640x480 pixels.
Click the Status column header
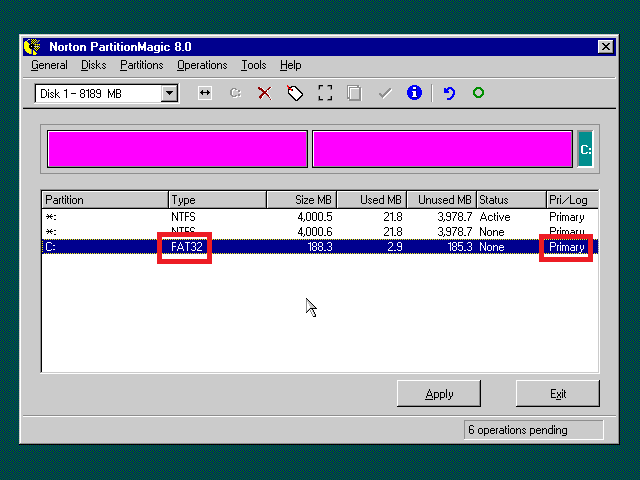click(x=511, y=200)
